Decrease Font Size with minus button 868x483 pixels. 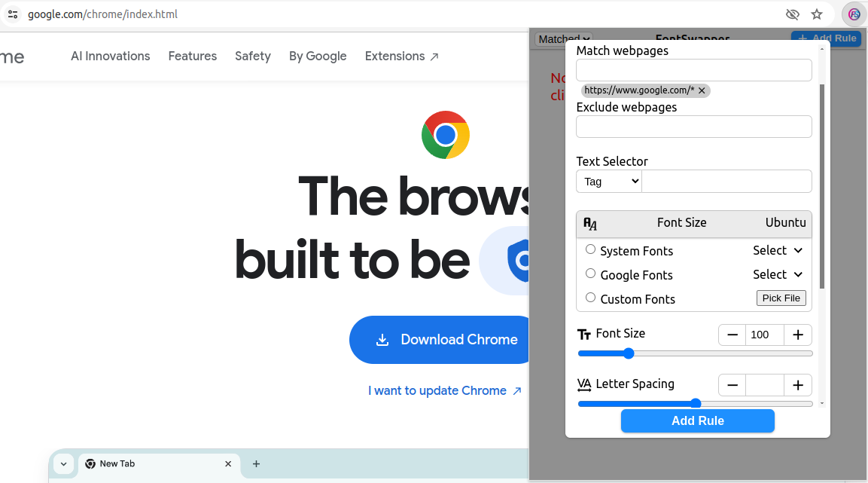click(732, 335)
